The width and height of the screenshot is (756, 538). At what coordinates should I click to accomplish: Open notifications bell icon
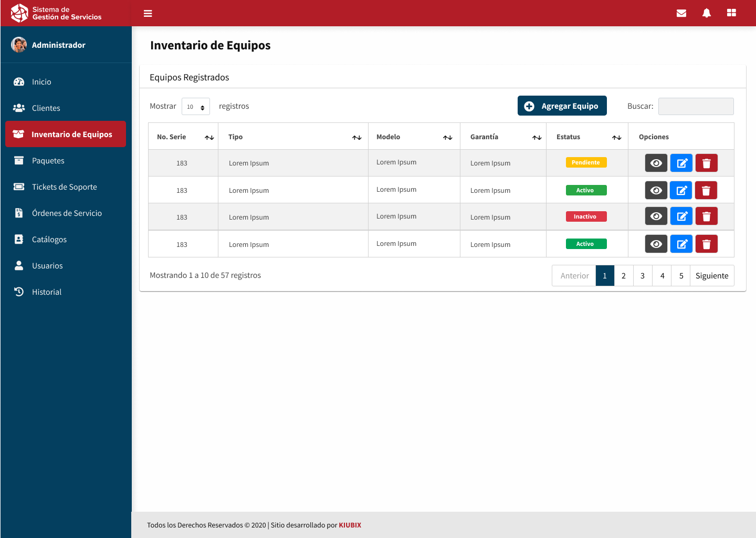click(707, 13)
